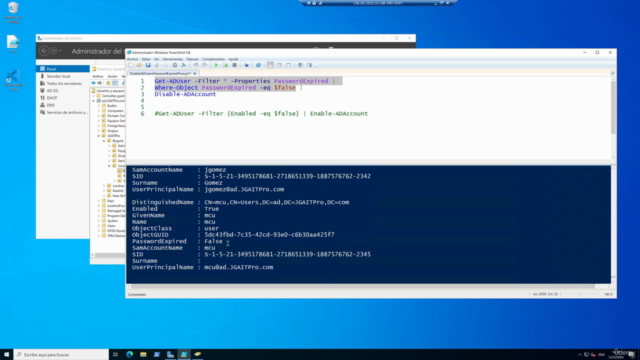Open the Depurar menu in PowerShell ISE
The height and width of the screenshot is (360, 640).
[x=192, y=59]
